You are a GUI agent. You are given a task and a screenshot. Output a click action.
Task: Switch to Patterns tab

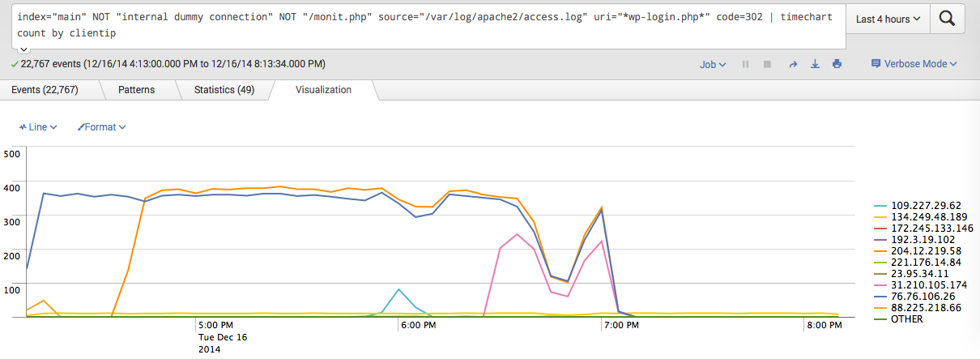pos(136,90)
